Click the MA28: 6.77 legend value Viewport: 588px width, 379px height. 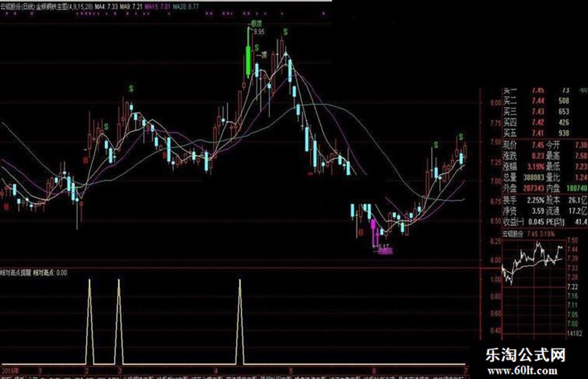(x=185, y=7)
